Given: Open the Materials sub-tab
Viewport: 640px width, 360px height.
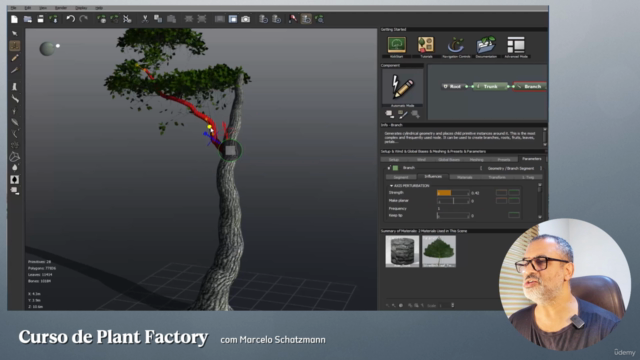Looking at the screenshot, I should 464,177.
